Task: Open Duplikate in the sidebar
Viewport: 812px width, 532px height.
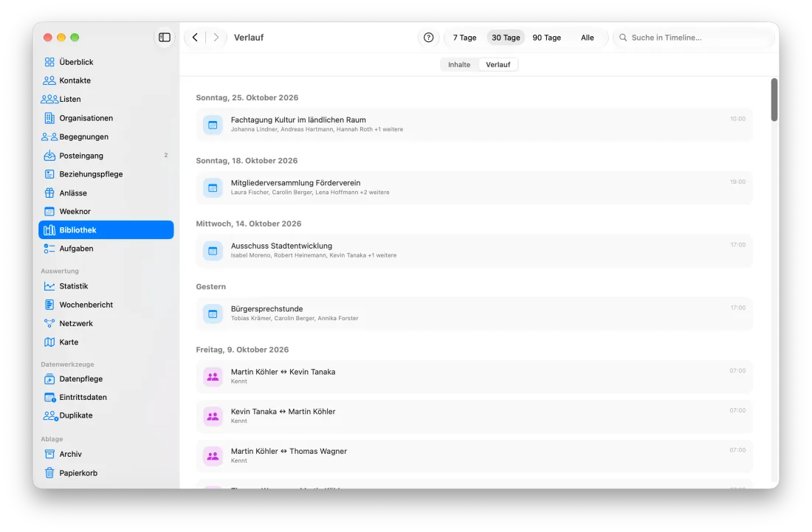Action: pos(106,415)
